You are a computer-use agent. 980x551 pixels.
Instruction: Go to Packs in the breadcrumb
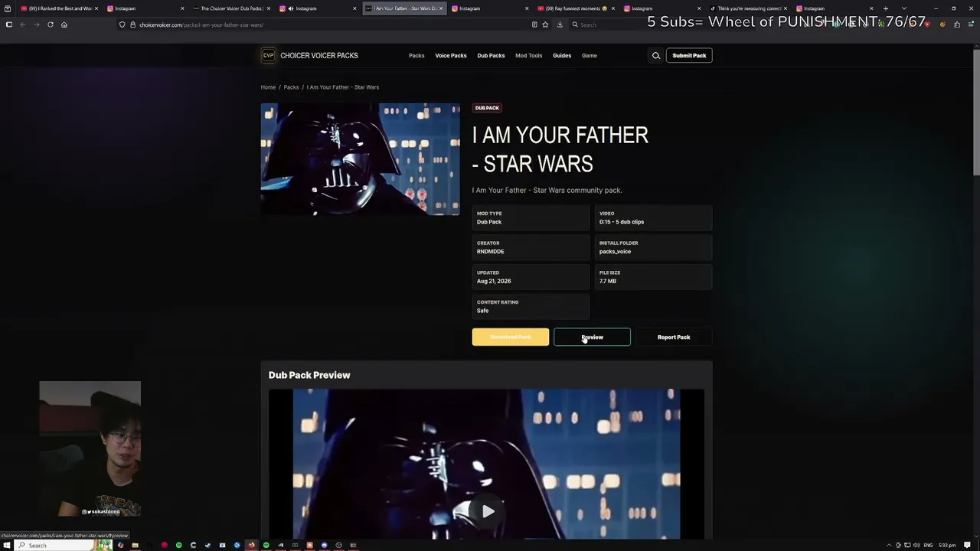pos(291,87)
